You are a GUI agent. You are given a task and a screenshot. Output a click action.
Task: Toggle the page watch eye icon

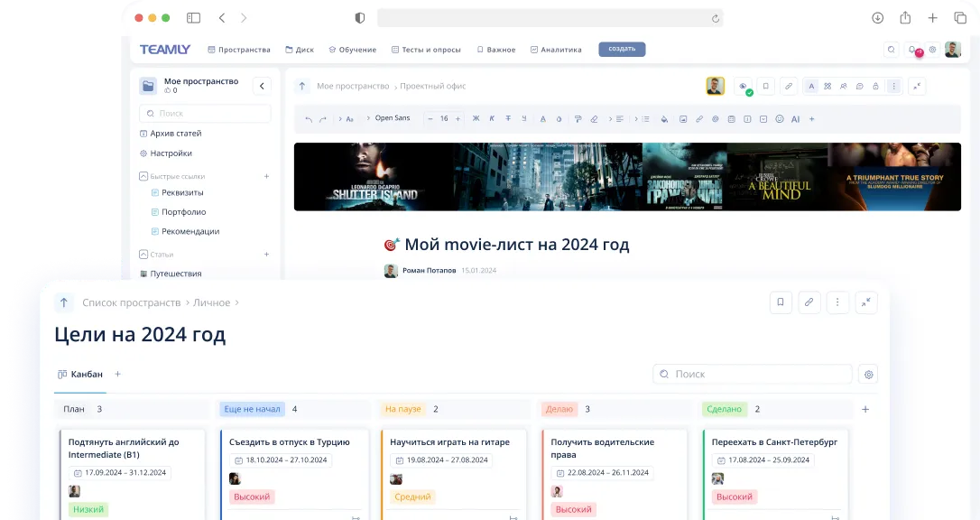(x=743, y=86)
